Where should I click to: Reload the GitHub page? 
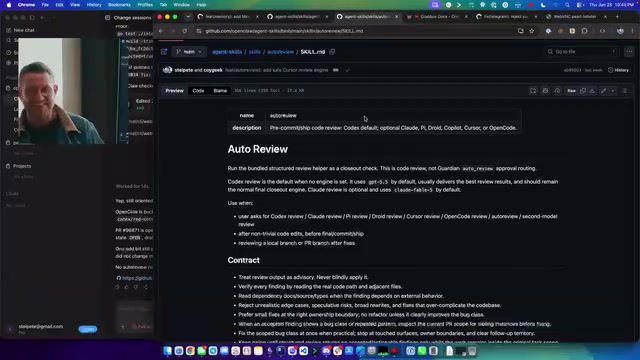[x=184, y=31]
